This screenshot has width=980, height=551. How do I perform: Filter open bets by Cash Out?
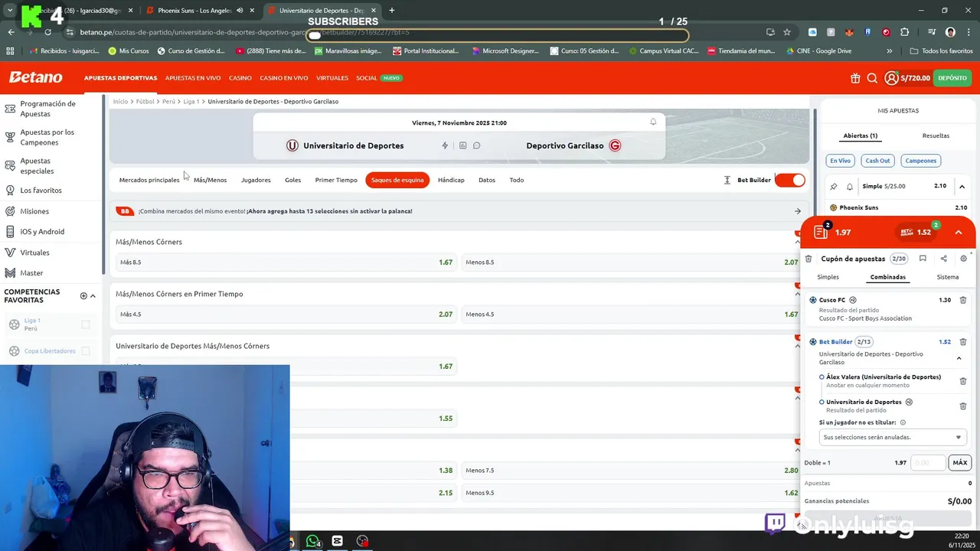pos(877,161)
